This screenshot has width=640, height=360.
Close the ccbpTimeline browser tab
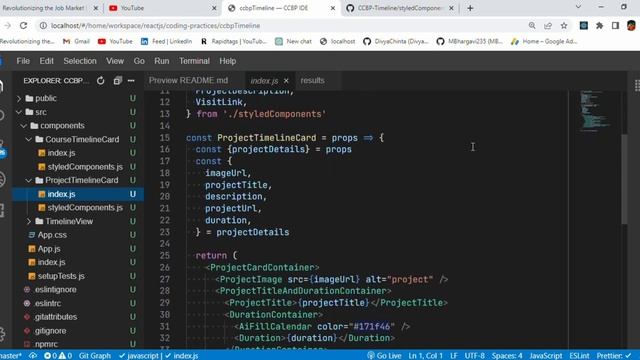(333, 8)
